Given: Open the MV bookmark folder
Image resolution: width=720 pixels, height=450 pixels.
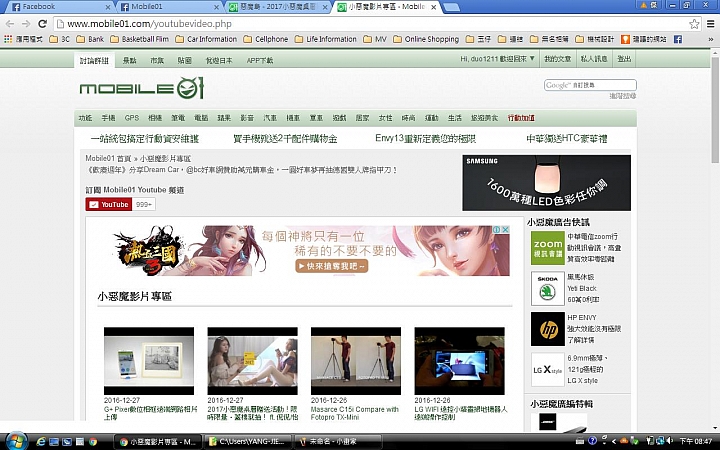Looking at the screenshot, I should pyautogui.click(x=375, y=39).
